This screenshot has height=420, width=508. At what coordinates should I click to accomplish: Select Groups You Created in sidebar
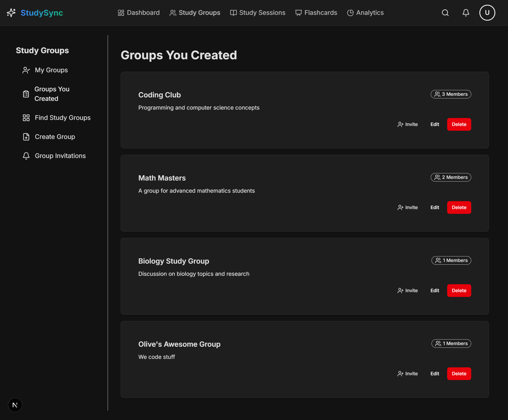click(52, 94)
